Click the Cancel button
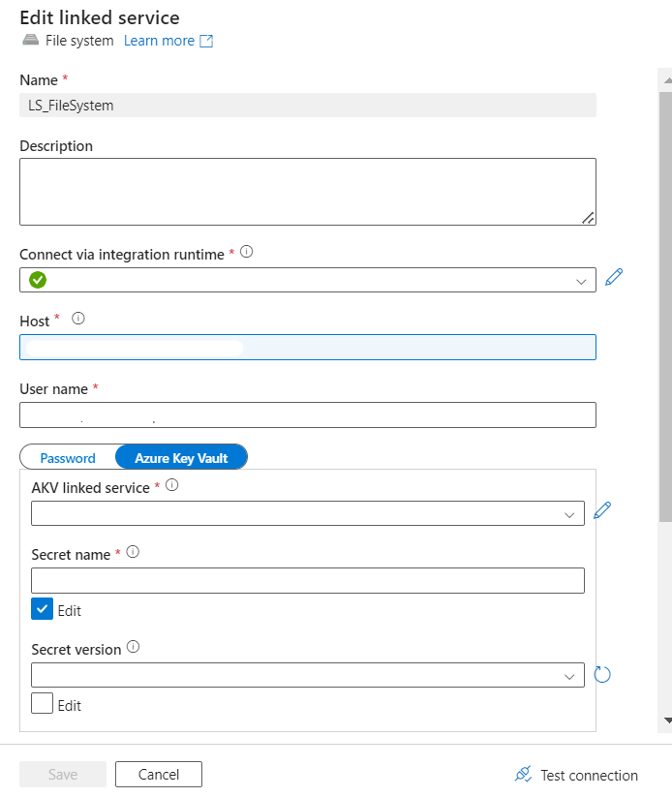 [x=159, y=775]
